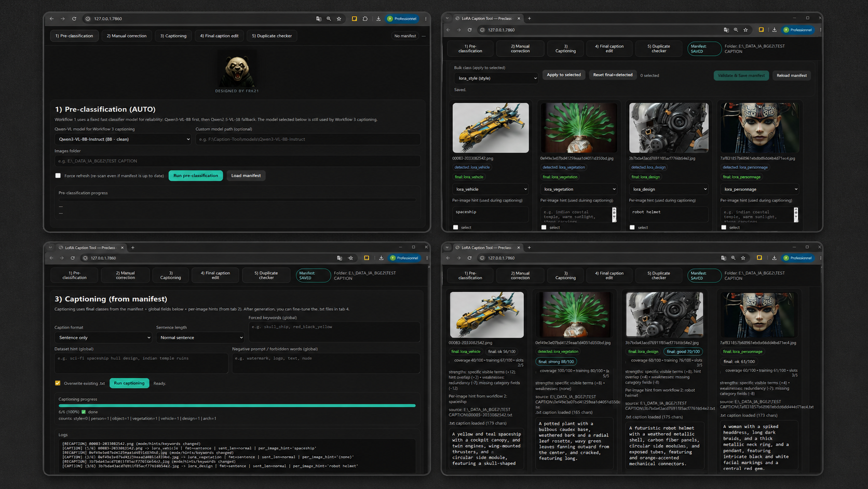Reload page in top-right Manual correction window
Image resolution: width=868 pixels, height=489 pixels.
(470, 30)
